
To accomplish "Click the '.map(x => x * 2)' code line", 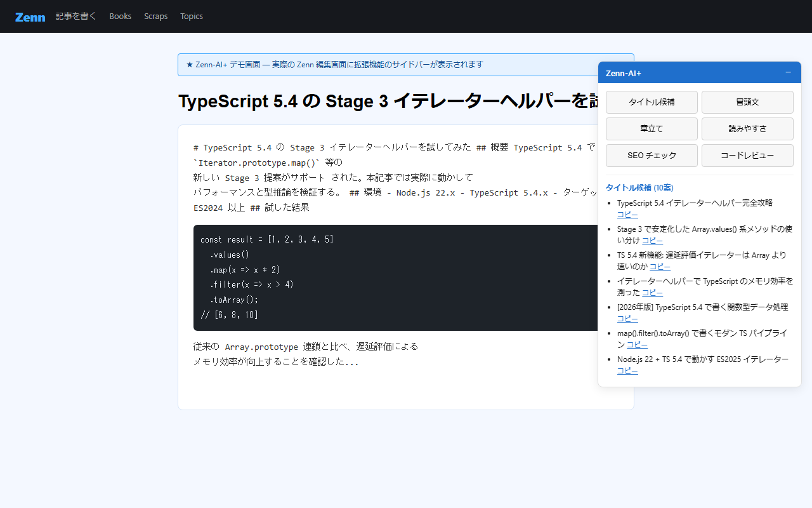I will pyautogui.click(x=245, y=270).
